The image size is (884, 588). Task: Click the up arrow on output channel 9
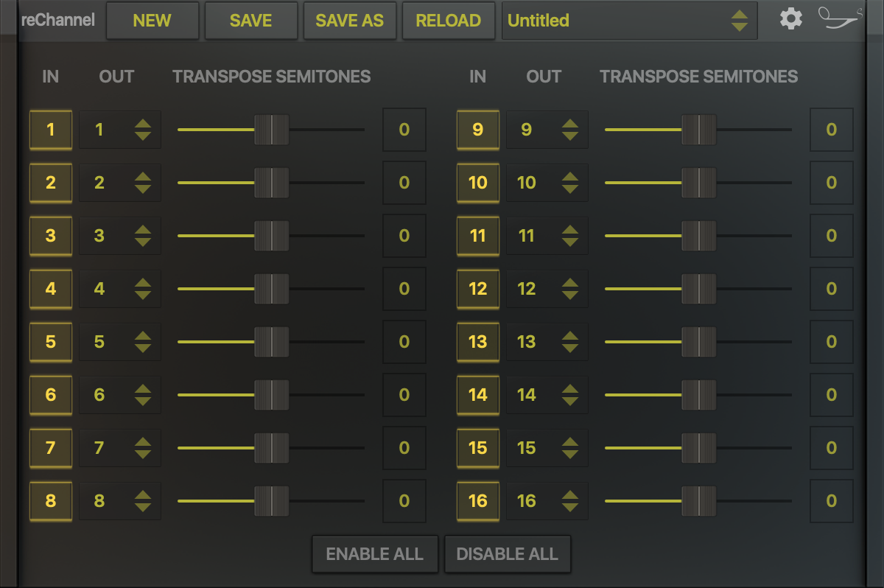point(570,124)
